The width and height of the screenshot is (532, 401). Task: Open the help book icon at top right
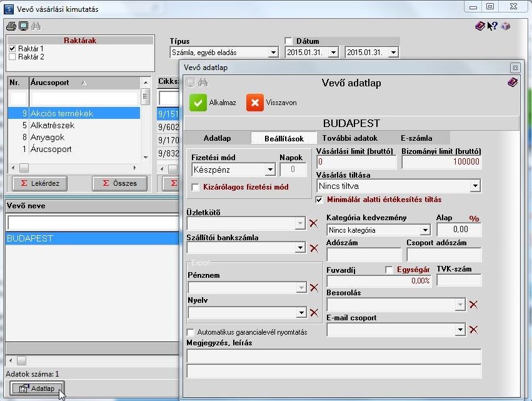tap(479, 26)
